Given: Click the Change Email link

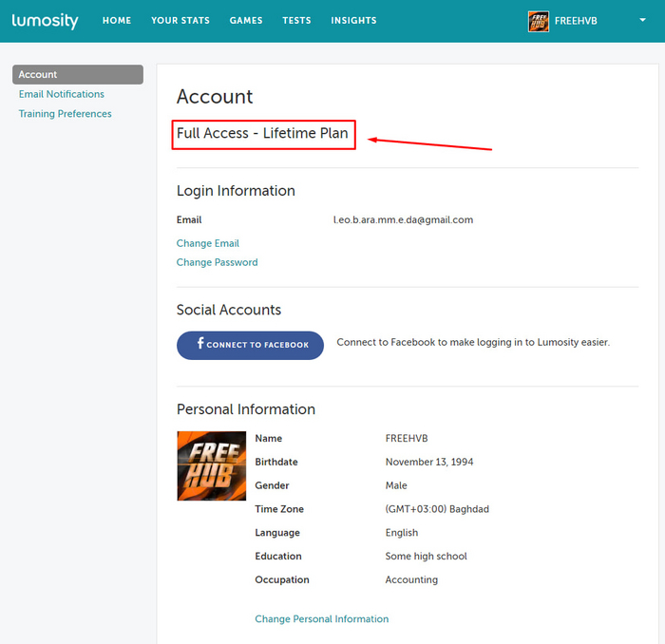Looking at the screenshot, I should click(x=208, y=243).
